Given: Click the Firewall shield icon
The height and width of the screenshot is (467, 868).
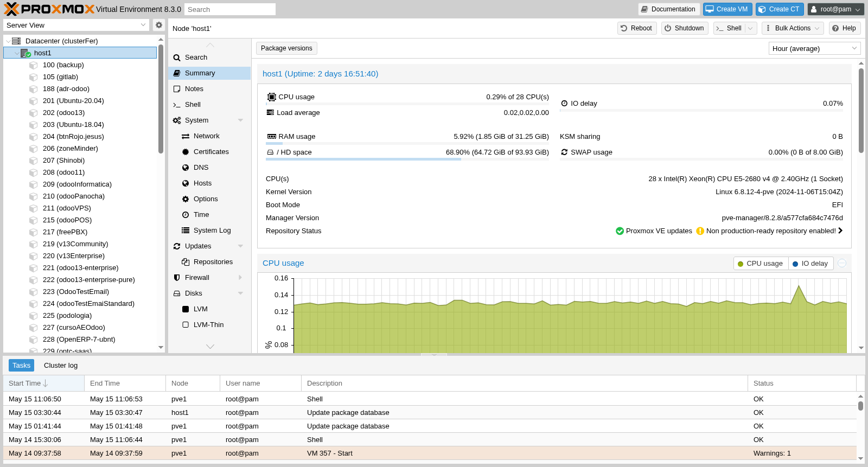Looking at the screenshot, I should [177, 278].
